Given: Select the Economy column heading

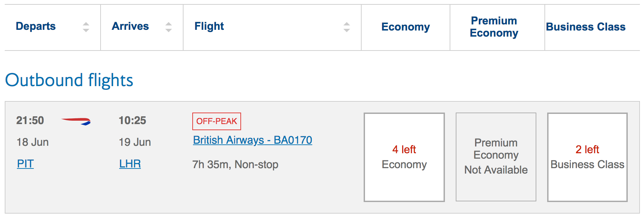Looking at the screenshot, I should click(x=406, y=27).
